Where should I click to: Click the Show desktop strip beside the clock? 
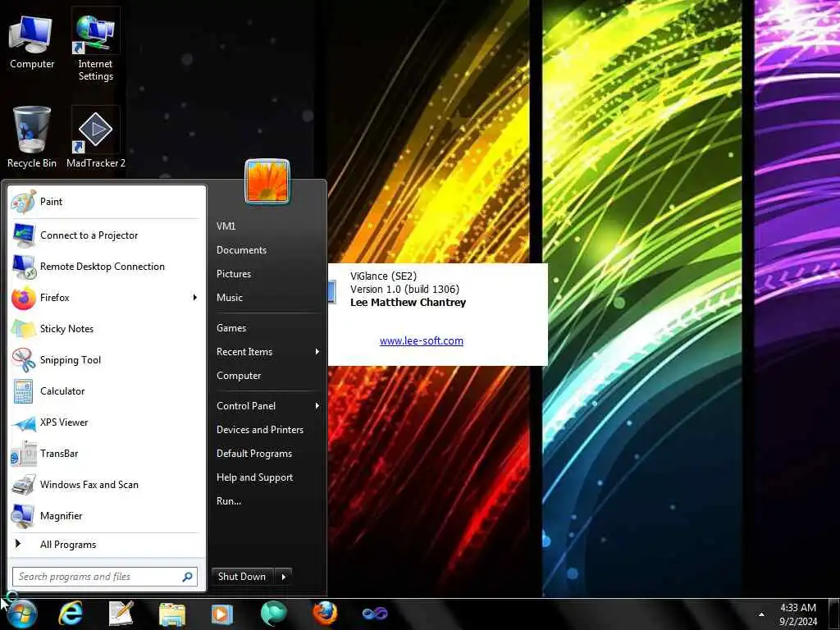834,614
